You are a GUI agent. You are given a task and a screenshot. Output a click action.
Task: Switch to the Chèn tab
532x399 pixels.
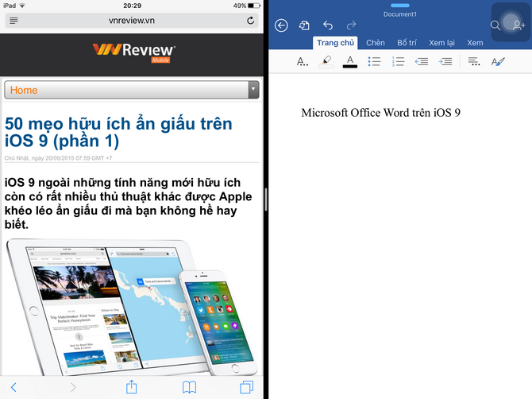pyautogui.click(x=376, y=43)
